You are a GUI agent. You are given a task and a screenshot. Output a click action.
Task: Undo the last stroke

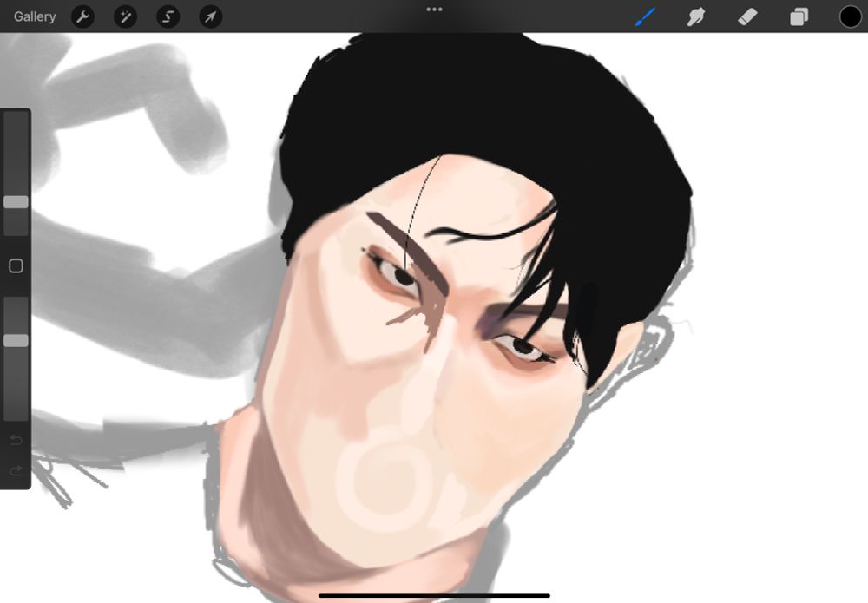(16, 440)
